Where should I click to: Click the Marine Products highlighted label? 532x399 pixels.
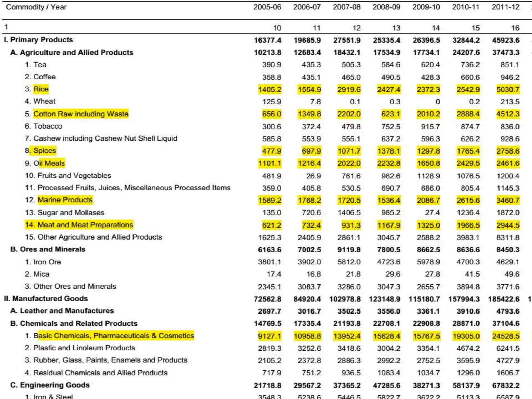click(65, 200)
